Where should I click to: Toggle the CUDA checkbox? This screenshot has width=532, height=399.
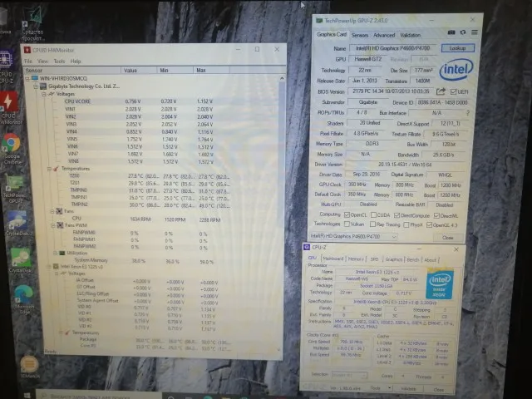373,215
